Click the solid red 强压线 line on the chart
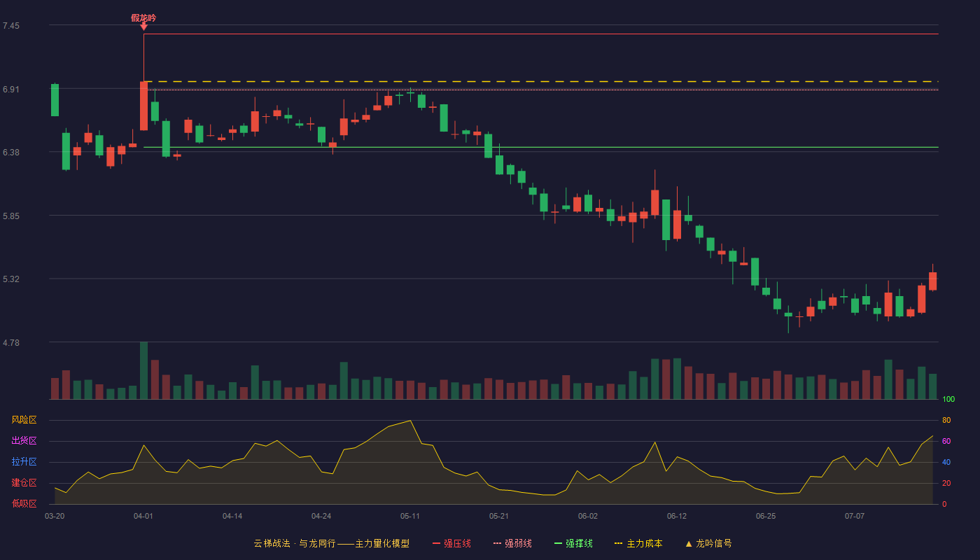 540,34
